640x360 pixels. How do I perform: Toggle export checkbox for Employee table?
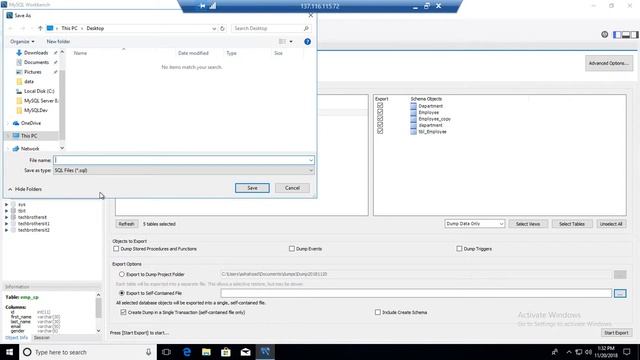pyautogui.click(x=380, y=112)
